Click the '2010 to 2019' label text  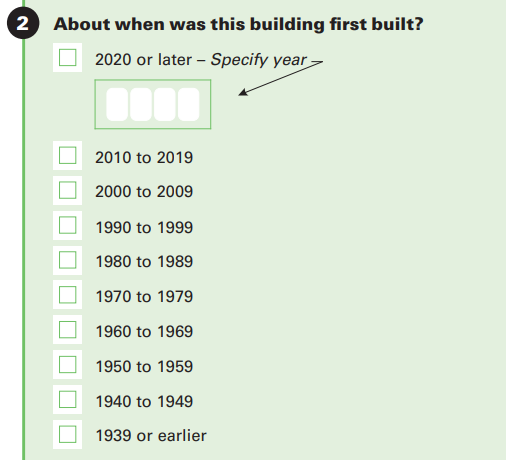pos(144,157)
